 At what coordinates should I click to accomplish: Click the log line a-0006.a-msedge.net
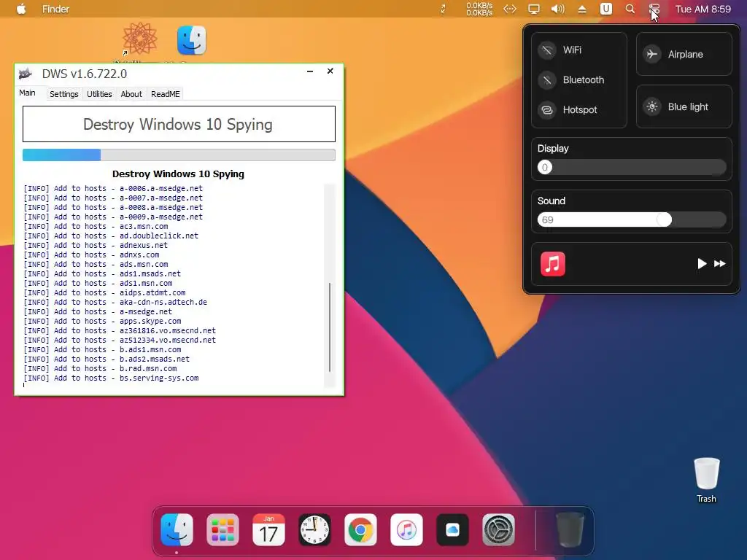(x=113, y=188)
